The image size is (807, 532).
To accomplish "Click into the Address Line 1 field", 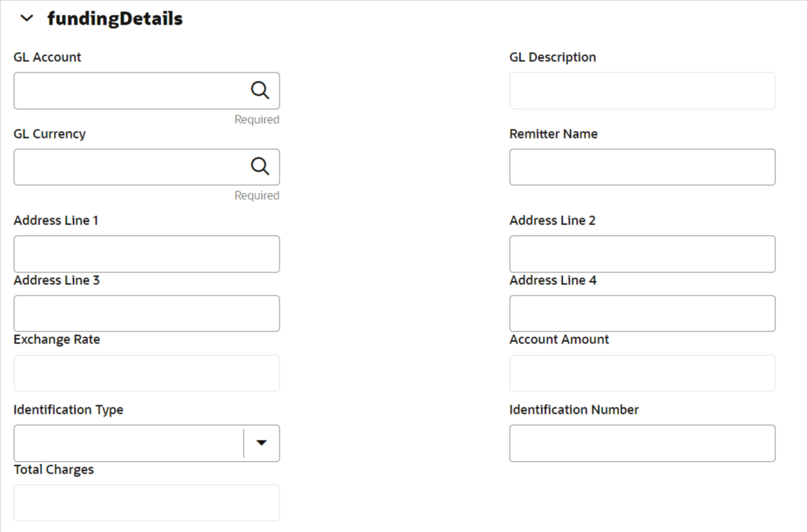I will point(146,254).
